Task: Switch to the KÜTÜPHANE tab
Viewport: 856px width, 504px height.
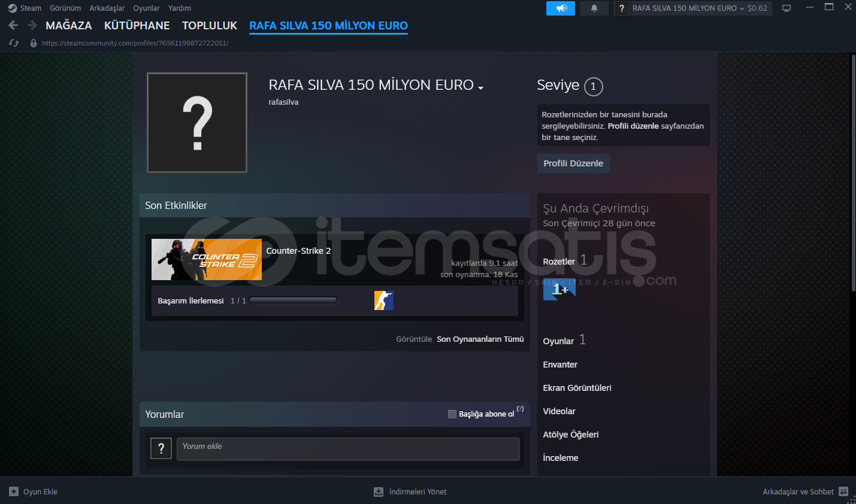Action: pyautogui.click(x=137, y=26)
